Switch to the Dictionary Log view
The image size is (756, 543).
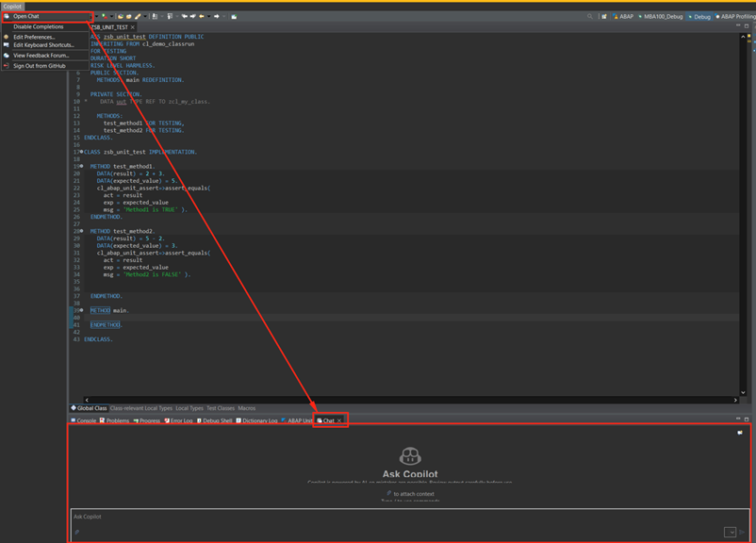[256, 420]
